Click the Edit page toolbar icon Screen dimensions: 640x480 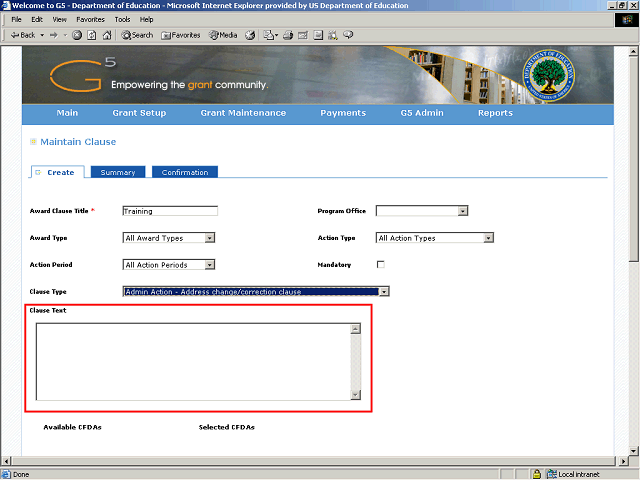[303, 36]
